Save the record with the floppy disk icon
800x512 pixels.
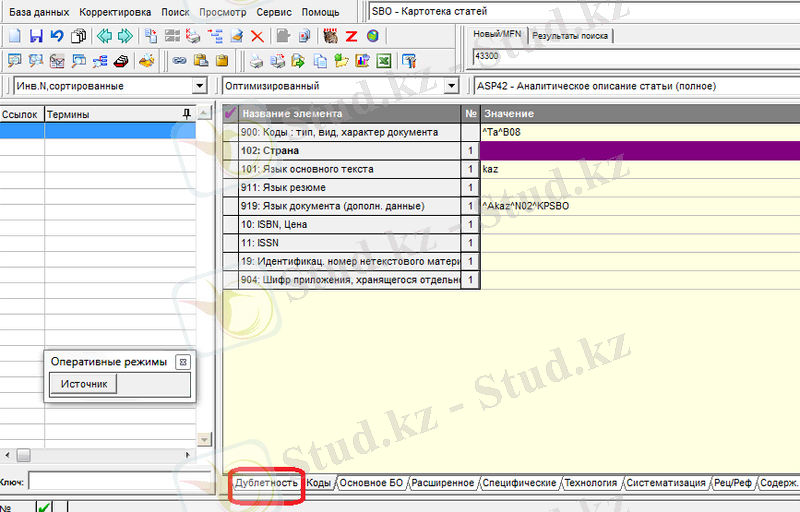(x=36, y=36)
